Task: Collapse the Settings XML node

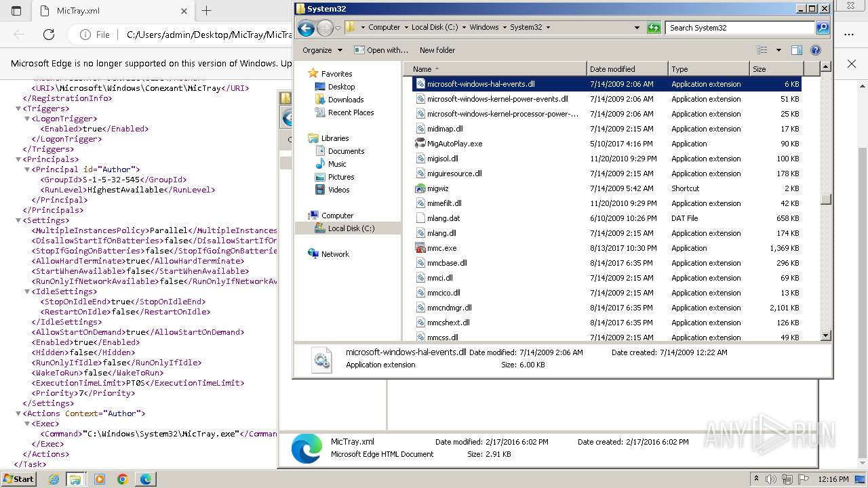Action: (18, 220)
